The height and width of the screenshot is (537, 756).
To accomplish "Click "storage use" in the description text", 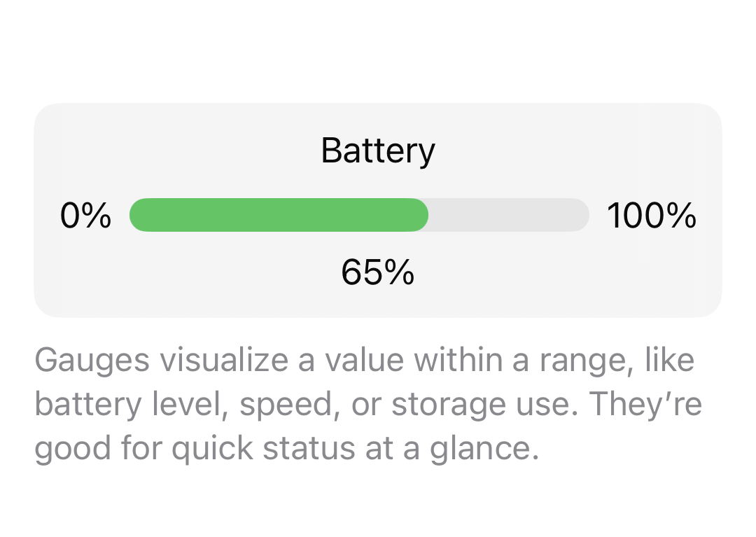I will point(485,405).
